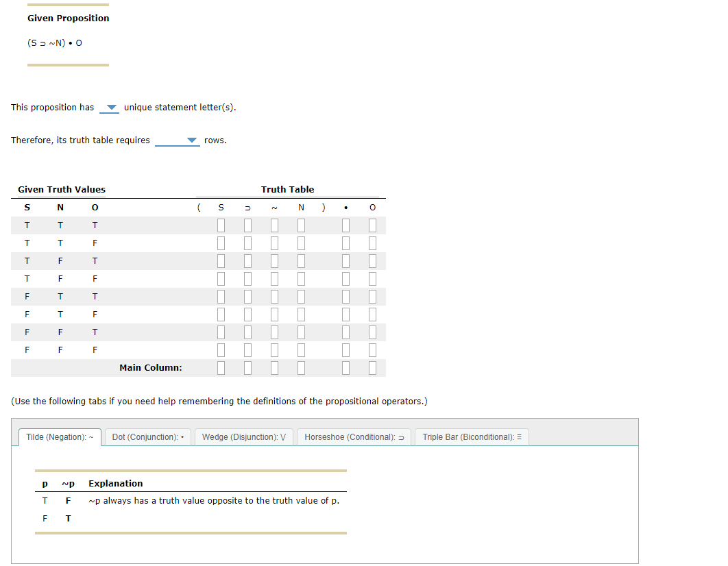Viewport: 728px width, 566px height.
Task: Click the S column cell in the bottom row
Action: click(x=221, y=349)
